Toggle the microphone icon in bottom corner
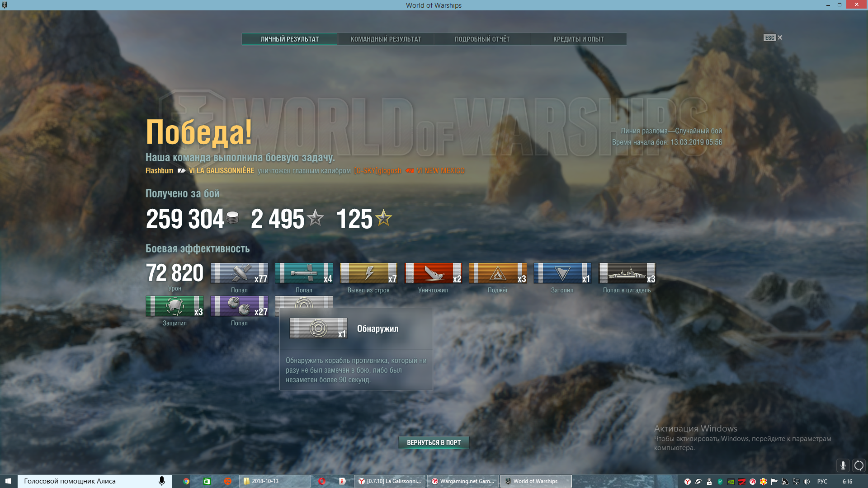Image resolution: width=868 pixels, height=488 pixels. (843, 465)
